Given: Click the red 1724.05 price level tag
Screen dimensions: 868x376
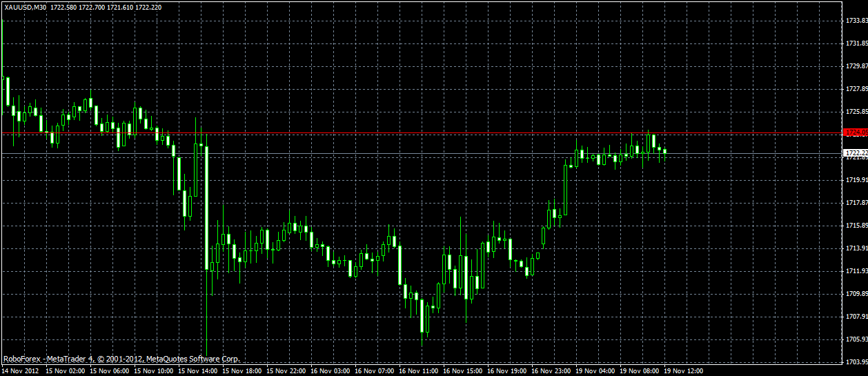Looking at the screenshot, I should (x=856, y=132).
